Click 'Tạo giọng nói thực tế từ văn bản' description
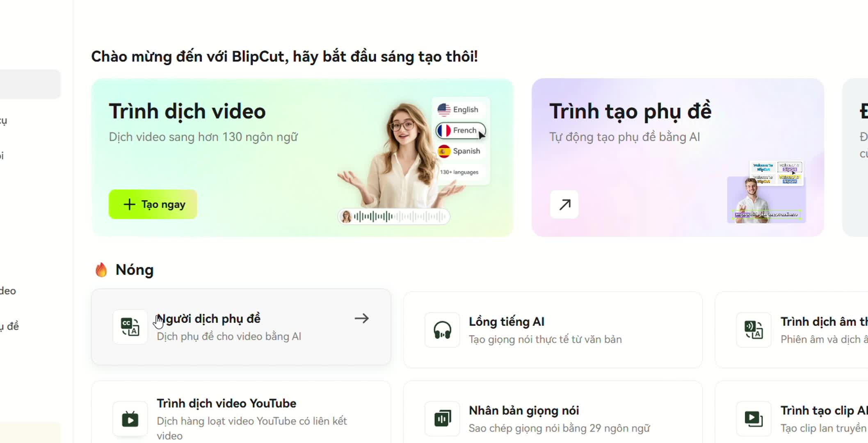The image size is (868, 443). point(545,339)
